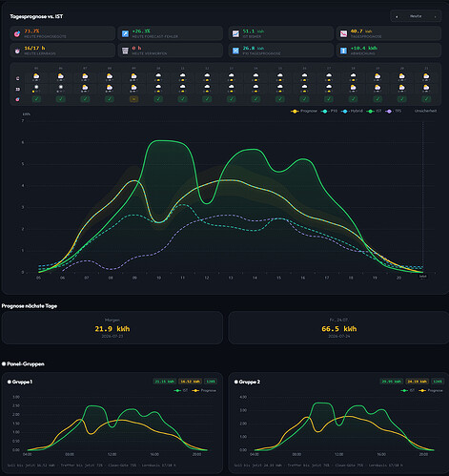
Task: Click the Heute date selector label
Action: click(416, 16)
